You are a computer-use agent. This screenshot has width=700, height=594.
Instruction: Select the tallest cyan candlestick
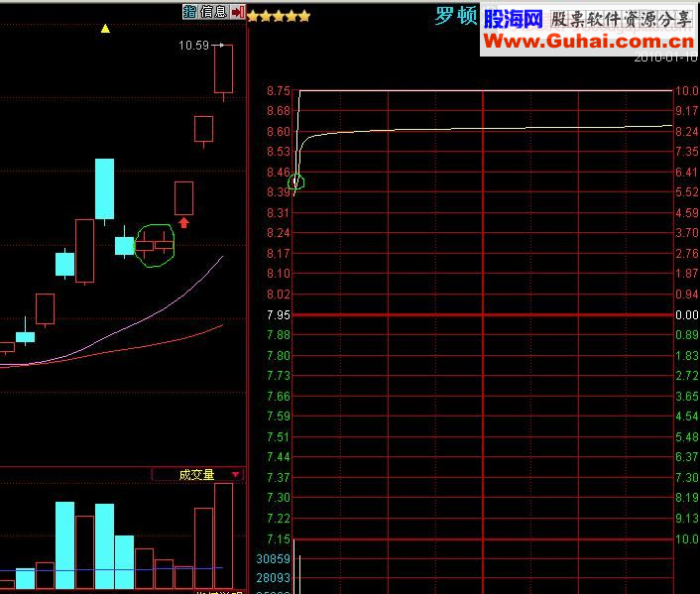pyautogui.click(x=104, y=189)
